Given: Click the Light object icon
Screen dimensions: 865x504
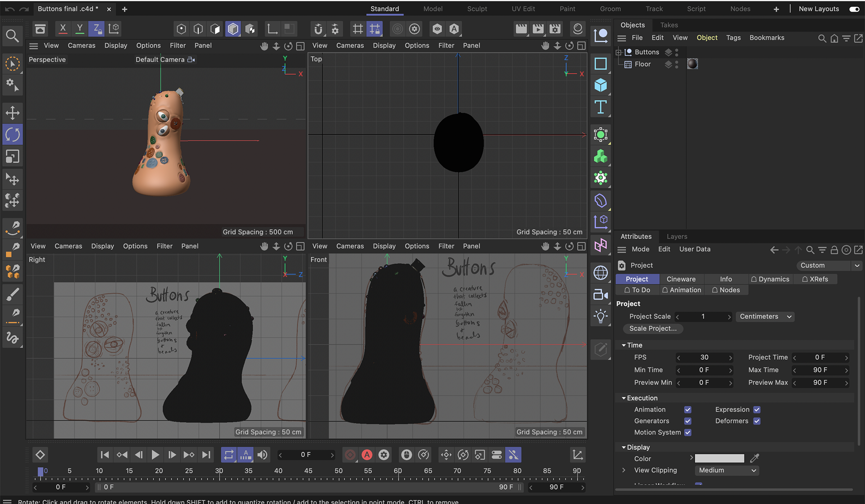Looking at the screenshot, I should tap(601, 316).
